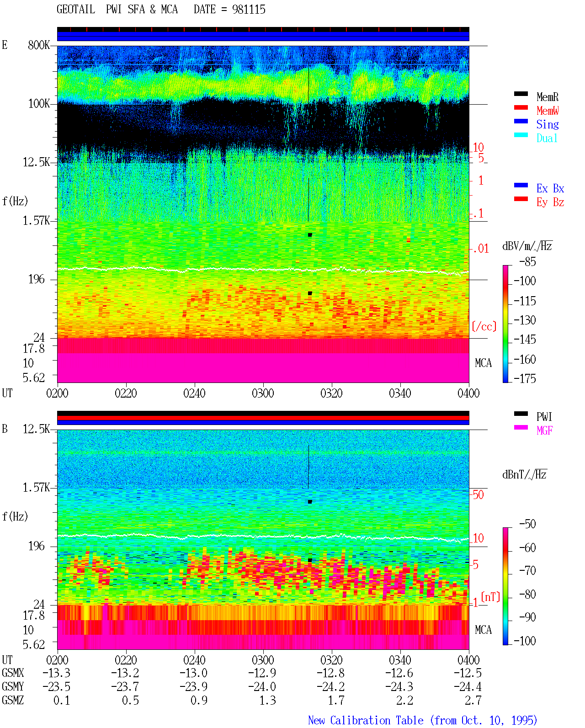Screen dimensions: 585x728
Task: Click the 'Ex Bx' legend label
Action: pos(550,188)
